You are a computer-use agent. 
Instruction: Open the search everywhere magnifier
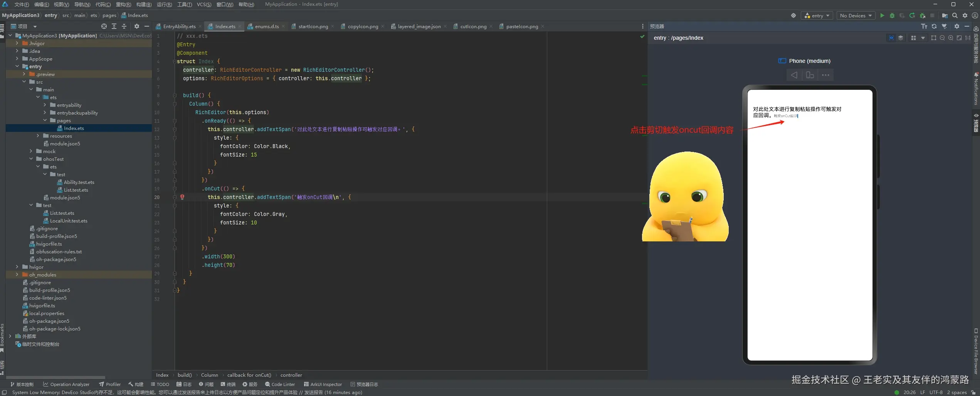click(x=955, y=15)
